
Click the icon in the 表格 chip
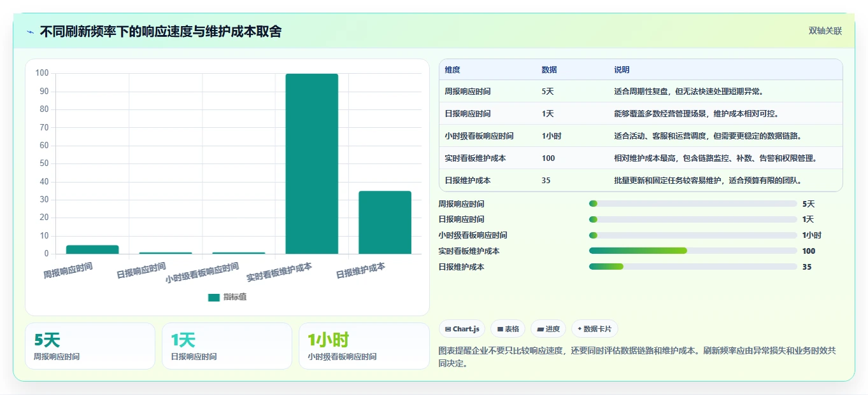[x=501, y=329]
